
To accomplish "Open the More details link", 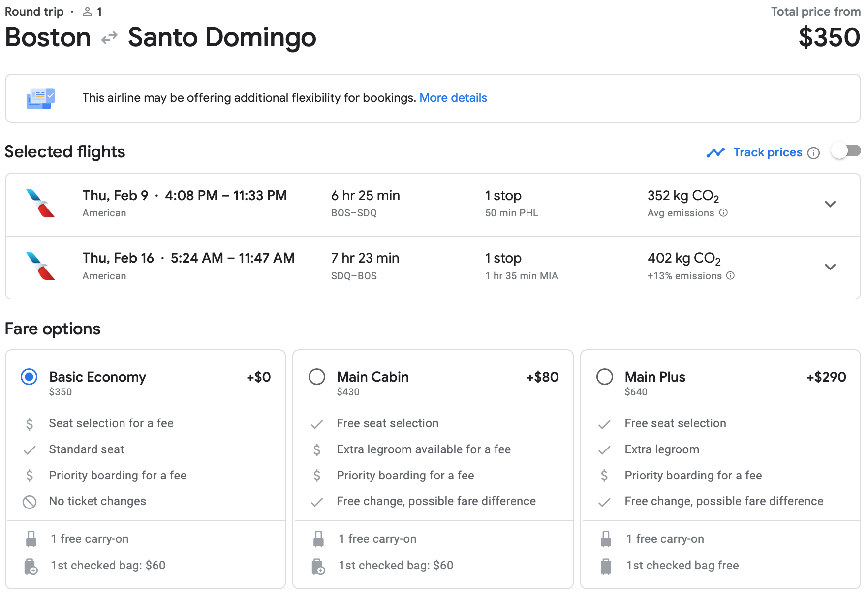I will click(453, 98).
